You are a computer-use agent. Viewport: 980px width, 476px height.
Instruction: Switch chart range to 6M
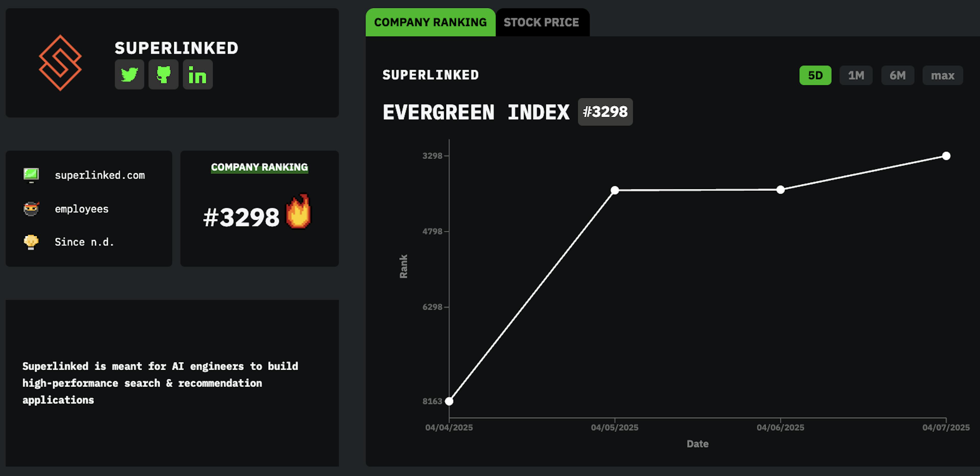pos(898,75)
